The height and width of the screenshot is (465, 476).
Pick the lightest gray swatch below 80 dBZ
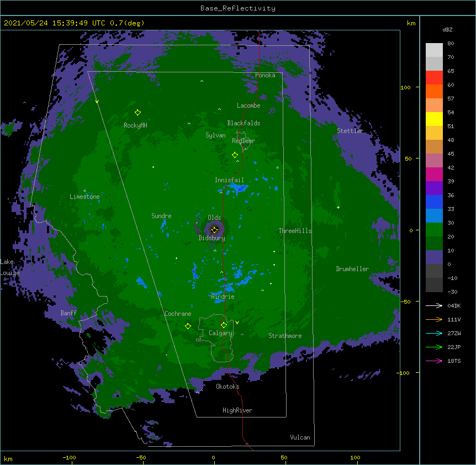[434, 50]
